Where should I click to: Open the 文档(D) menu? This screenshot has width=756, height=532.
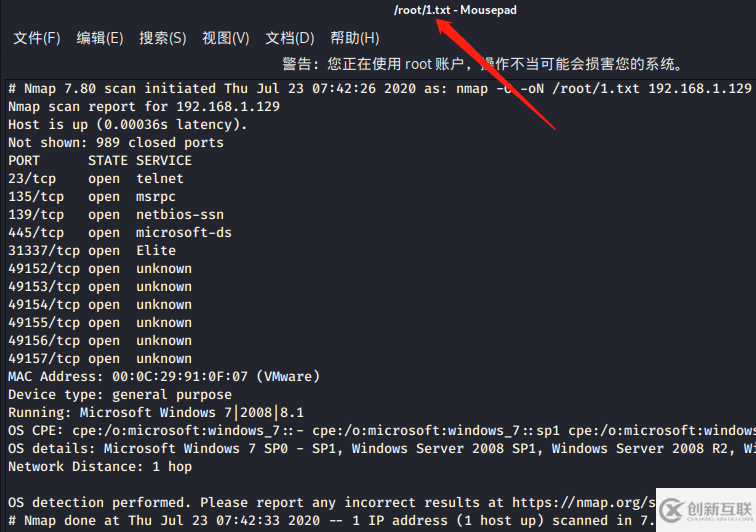(x=290, y=38)
